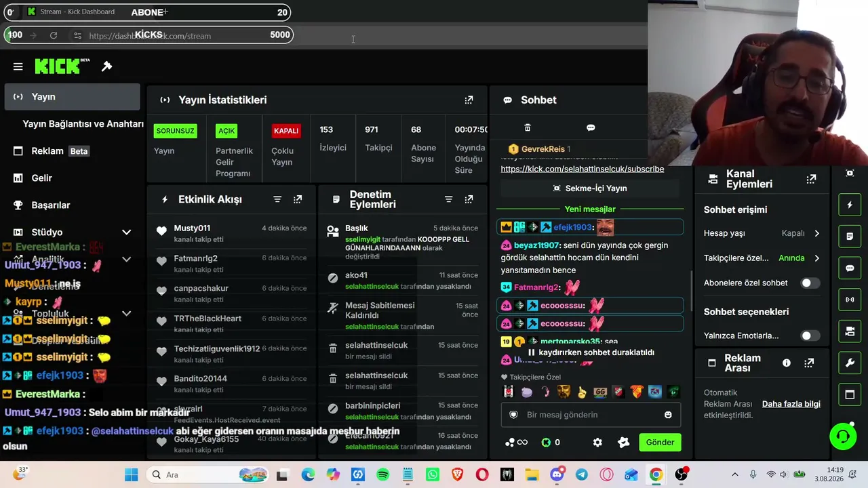Open WhatsApp from the taskbar

(x=433, y=474)
